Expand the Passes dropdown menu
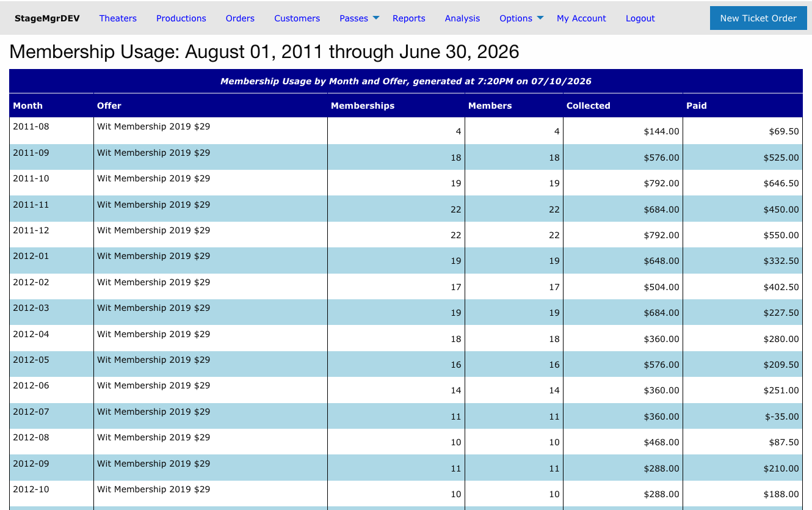Viewport: 812px width, 510px height. [359, 18]
